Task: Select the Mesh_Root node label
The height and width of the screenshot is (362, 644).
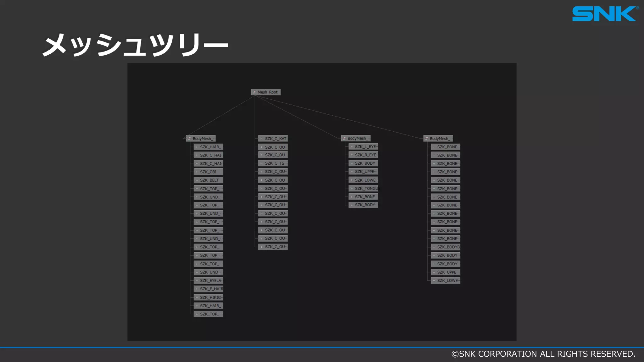Action: coord(268,92)
